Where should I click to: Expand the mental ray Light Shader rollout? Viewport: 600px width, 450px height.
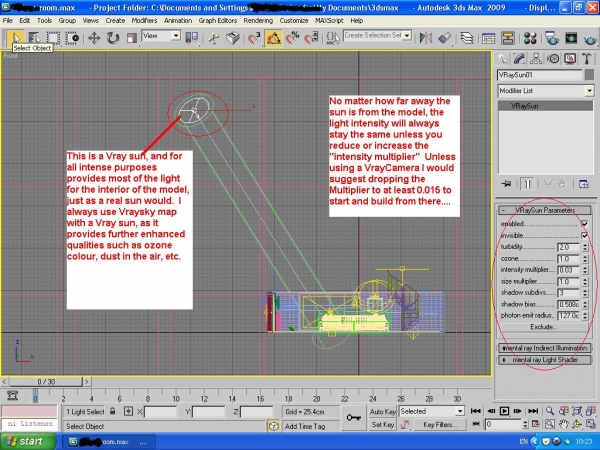point(545,360)
